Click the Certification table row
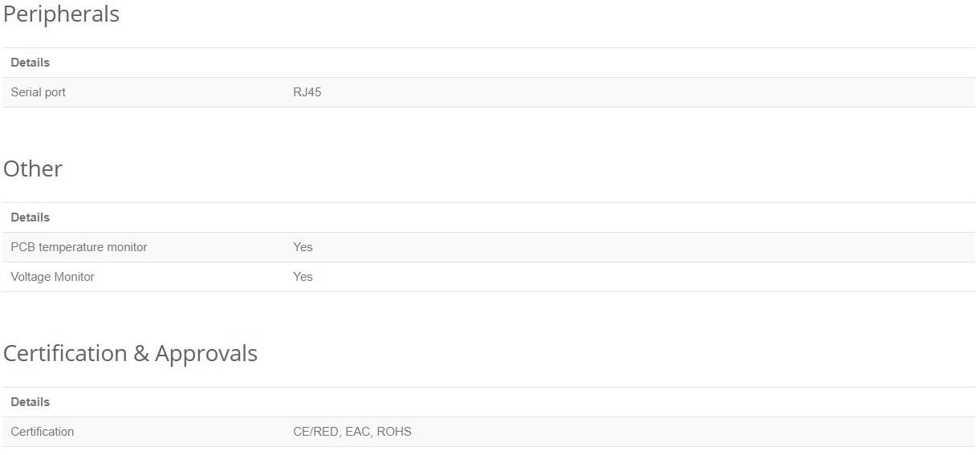The height and width of the screenshot is (455, 980). click(x=489, y=432)
